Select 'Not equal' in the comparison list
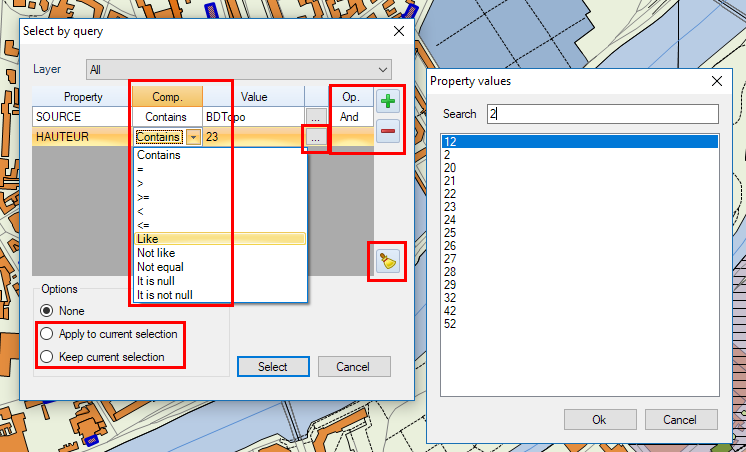The image size is (746, 452). pos(160,267)
